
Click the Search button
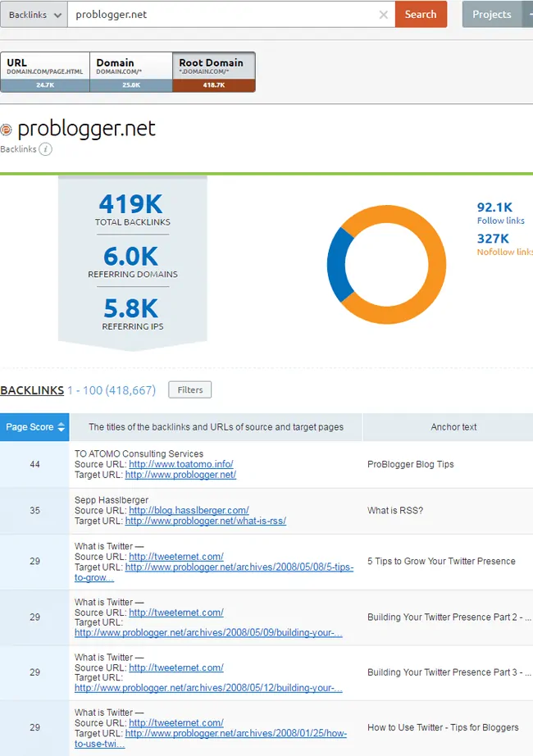click(x=421, y=14)
